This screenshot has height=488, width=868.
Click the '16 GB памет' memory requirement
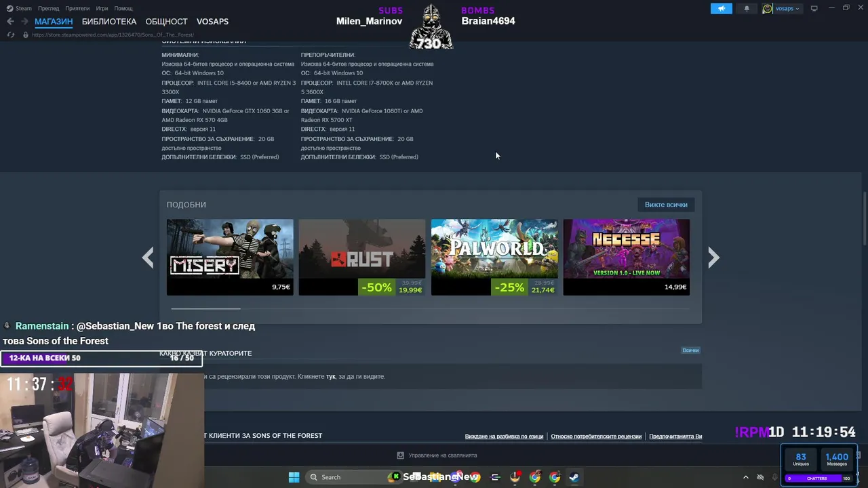pos(340,101)
